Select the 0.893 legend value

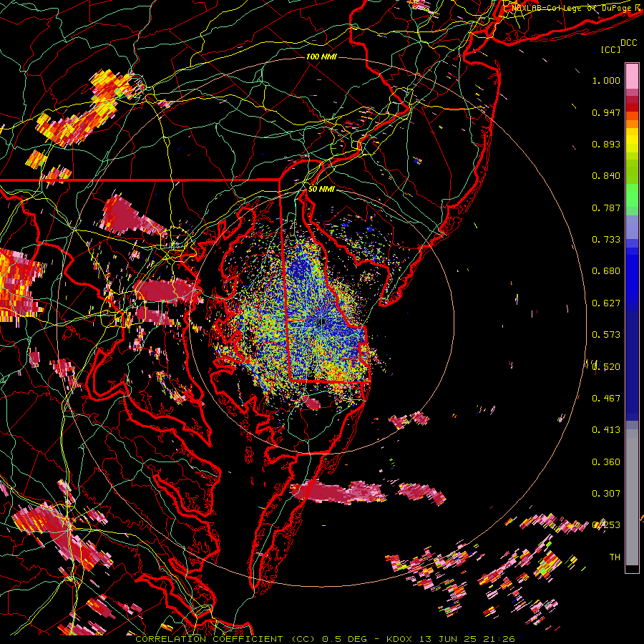coord(606,144)
